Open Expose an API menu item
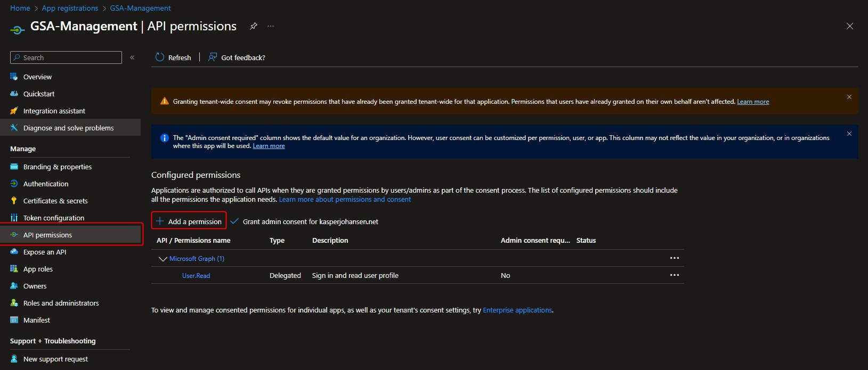Screen dimensions: 868x370 coord(45,252)
